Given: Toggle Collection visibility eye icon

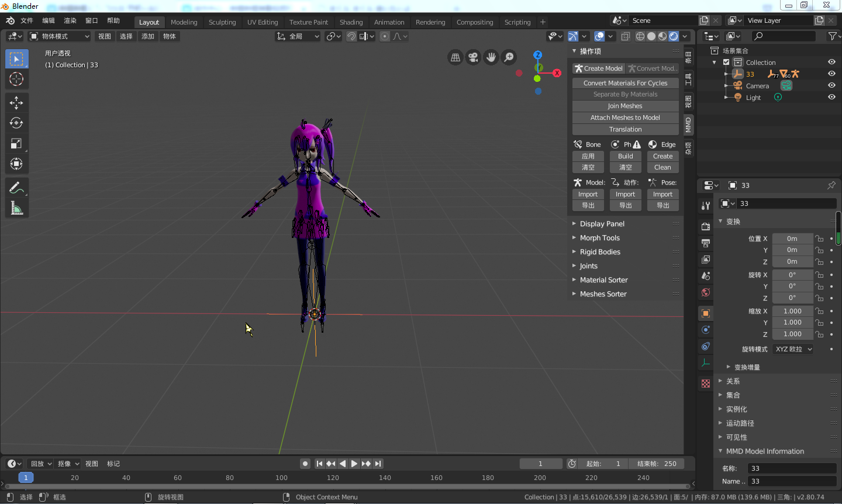Looking at the screenshot, I should pyautogui.click(x=831, y=62).
